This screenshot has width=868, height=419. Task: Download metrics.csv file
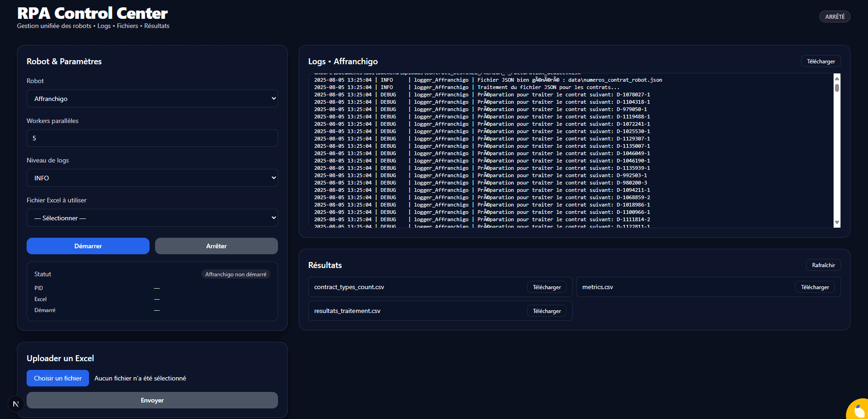[815, 287]
